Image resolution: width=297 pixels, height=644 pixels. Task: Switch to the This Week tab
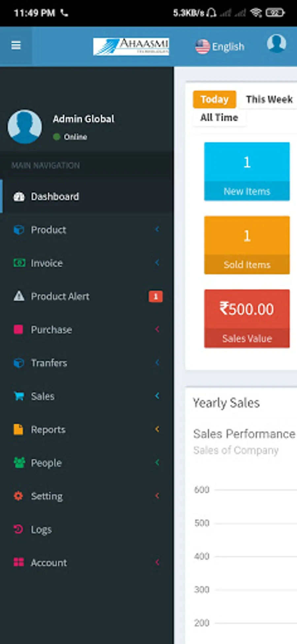269,99
